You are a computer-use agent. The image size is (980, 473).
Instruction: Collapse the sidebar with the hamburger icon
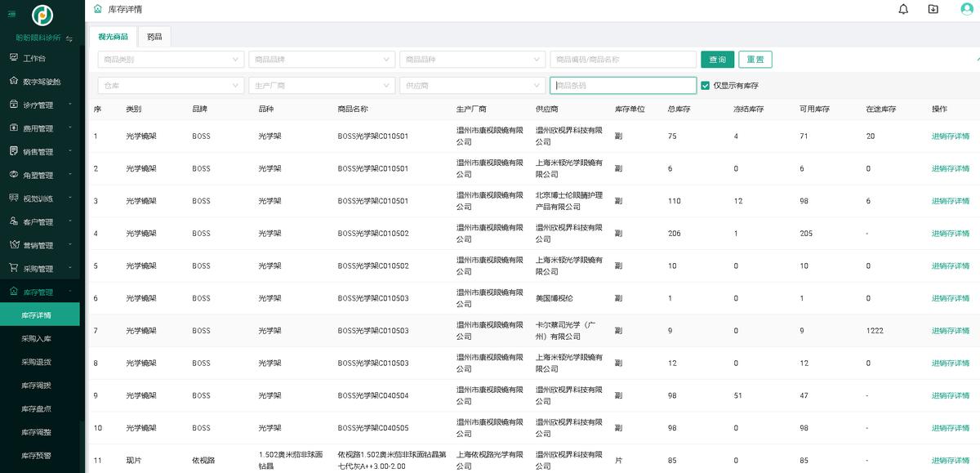click(11, 14)
